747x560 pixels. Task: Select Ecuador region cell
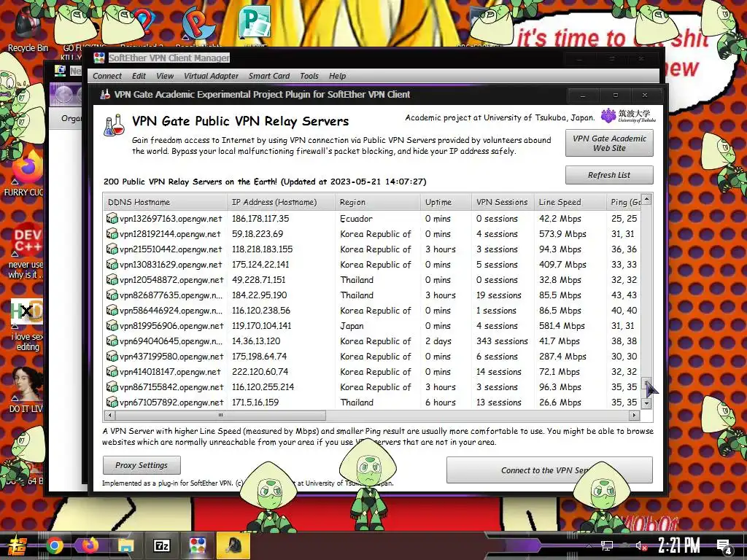click(356, 219)
